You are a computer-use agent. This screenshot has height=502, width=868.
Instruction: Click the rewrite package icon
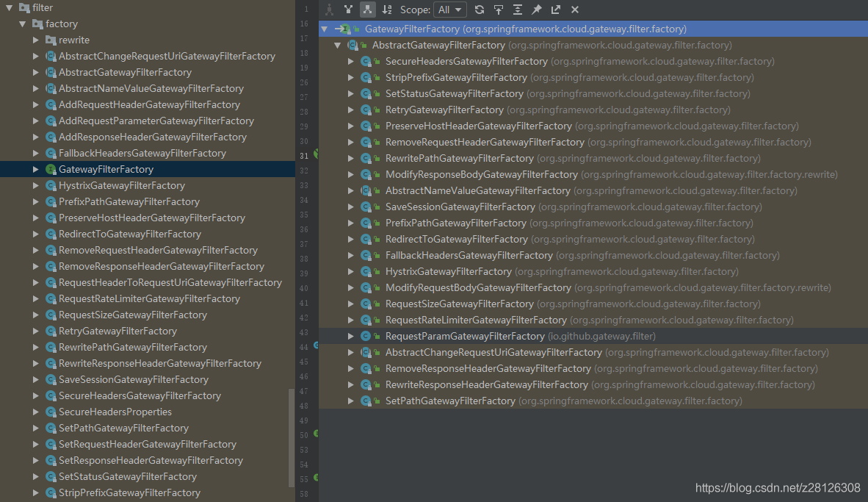51,40
